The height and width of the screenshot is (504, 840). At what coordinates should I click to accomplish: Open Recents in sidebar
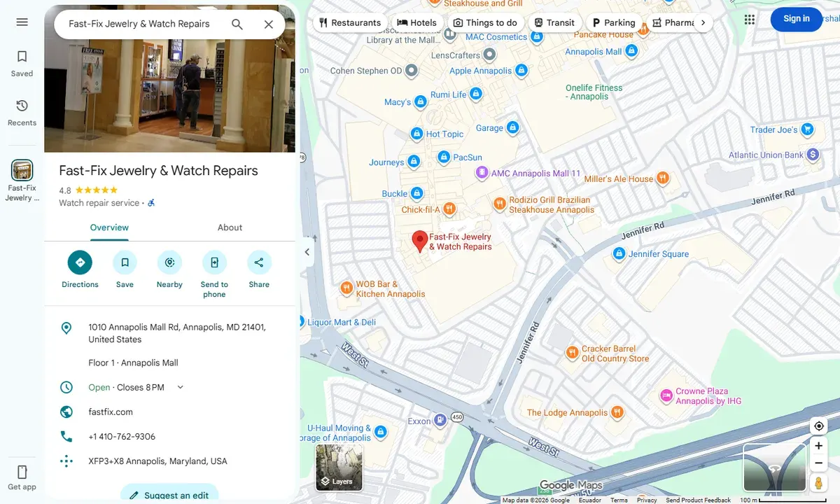click(22, 113)
